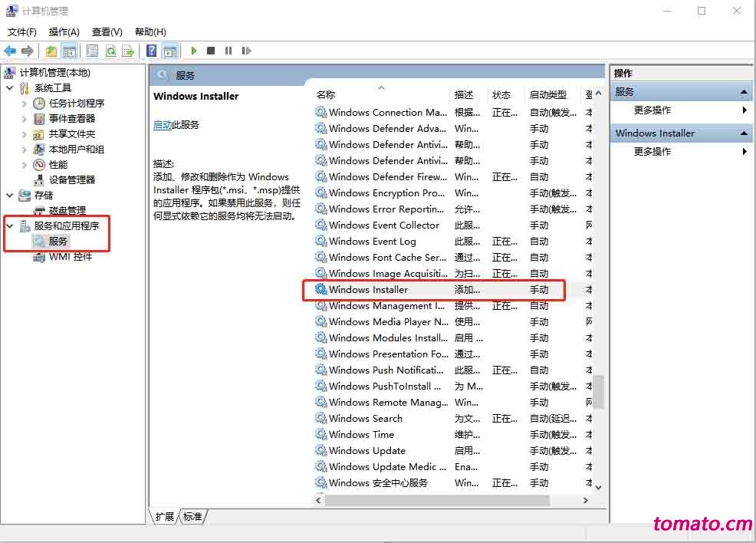Click the gear icon beside Windows Event Log
This screenshot has width=756, height=543.
[320, 241]
